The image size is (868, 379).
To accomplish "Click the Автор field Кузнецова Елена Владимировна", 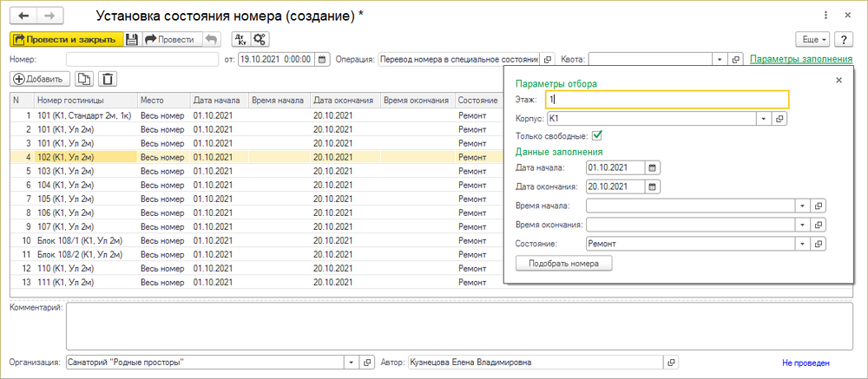I will pyautogui.click(x=536, y=363).
